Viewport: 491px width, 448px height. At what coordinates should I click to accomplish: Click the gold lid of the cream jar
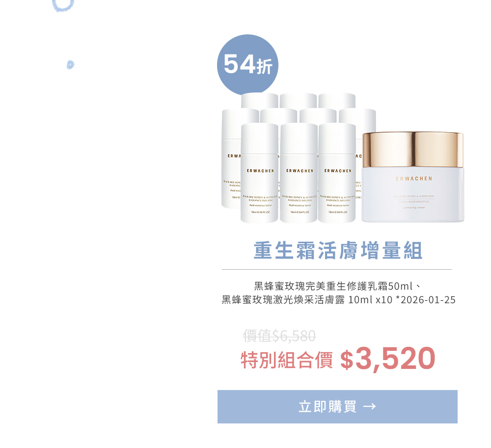413,149
